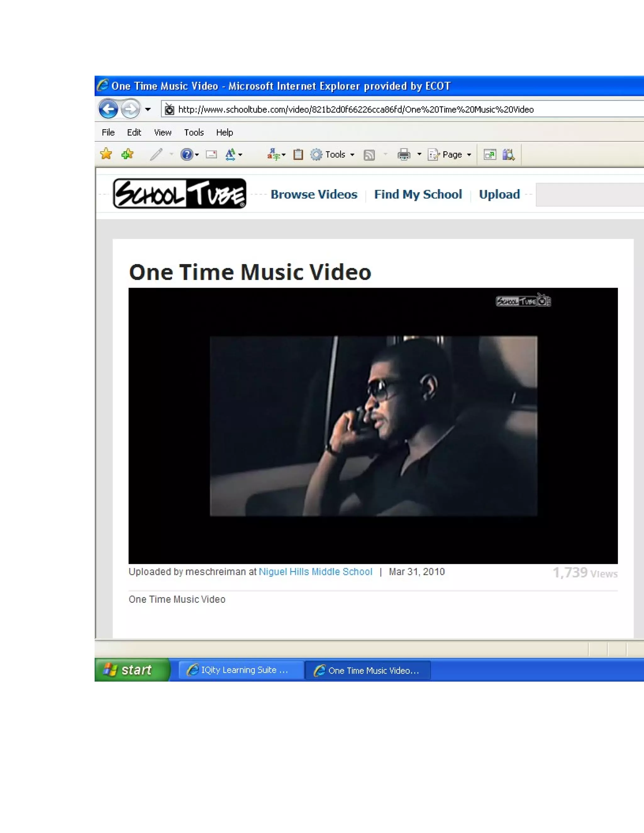Open the View menu
Screen dimensions: 644x833
[x=163, y=132]
